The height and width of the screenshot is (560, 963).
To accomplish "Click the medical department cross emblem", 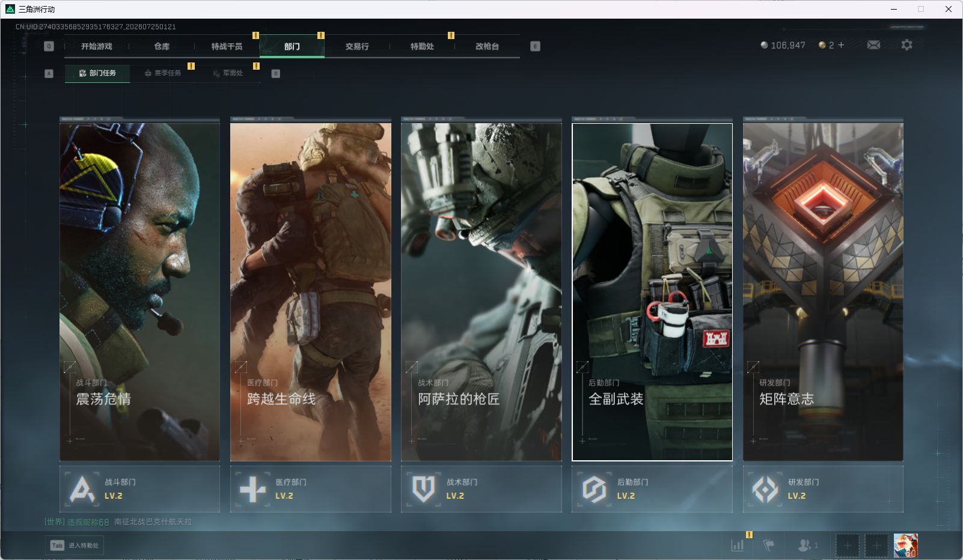I will pos(252,489).
